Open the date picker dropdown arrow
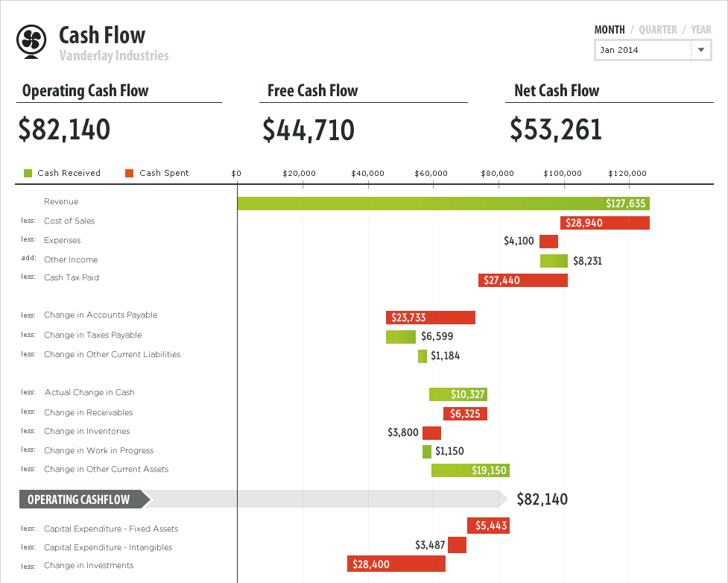The width and height of the screenshot is (728, 583). tap(700, 50)
